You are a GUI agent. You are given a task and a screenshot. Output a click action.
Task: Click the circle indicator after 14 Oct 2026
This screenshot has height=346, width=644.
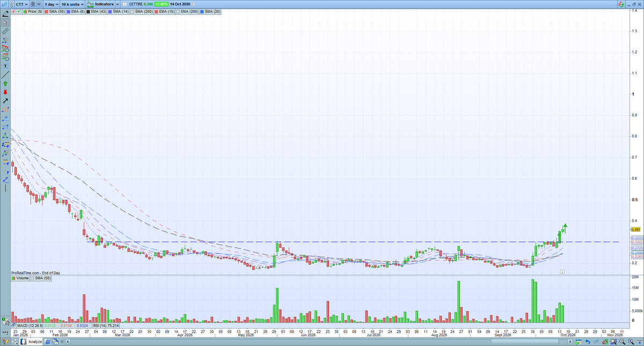[193, 4]
